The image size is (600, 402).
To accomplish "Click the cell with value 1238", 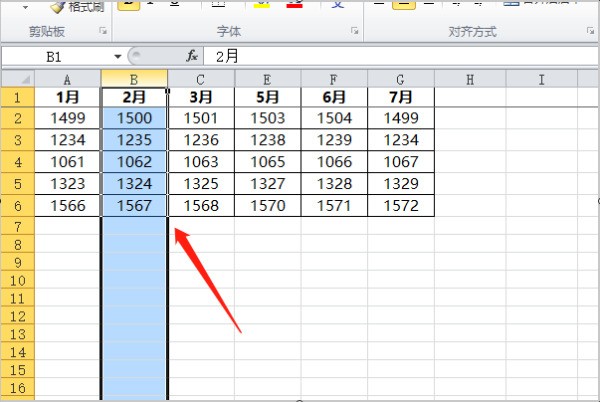I will coord(267,140).
